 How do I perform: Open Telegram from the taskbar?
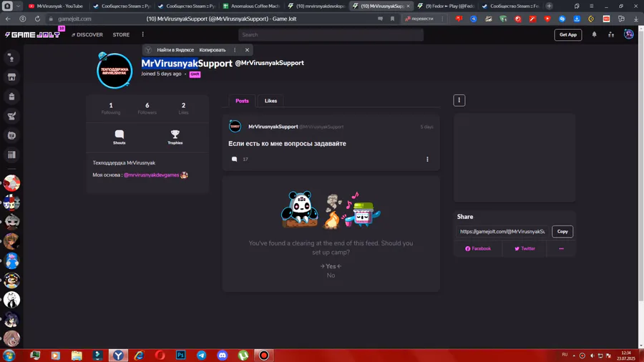[201, 356]
